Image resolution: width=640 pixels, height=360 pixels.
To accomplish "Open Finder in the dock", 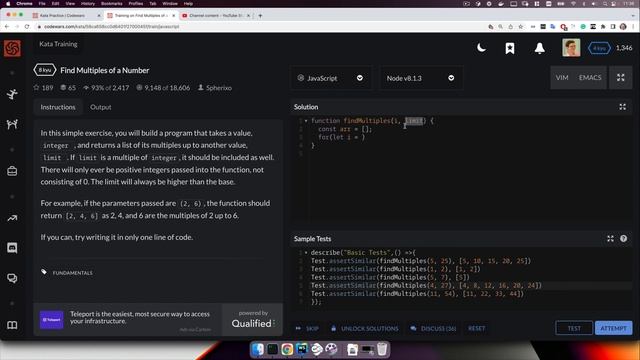I will [x=258, y=349].
